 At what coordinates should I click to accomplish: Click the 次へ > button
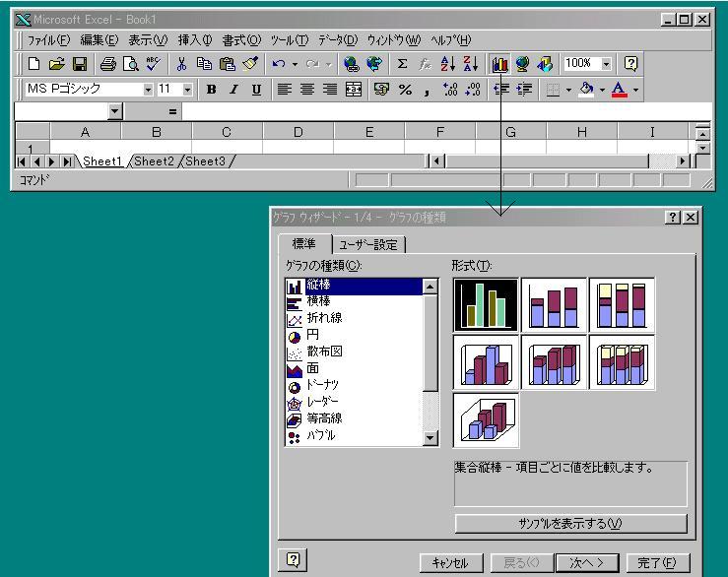click(x=587, y=563)
